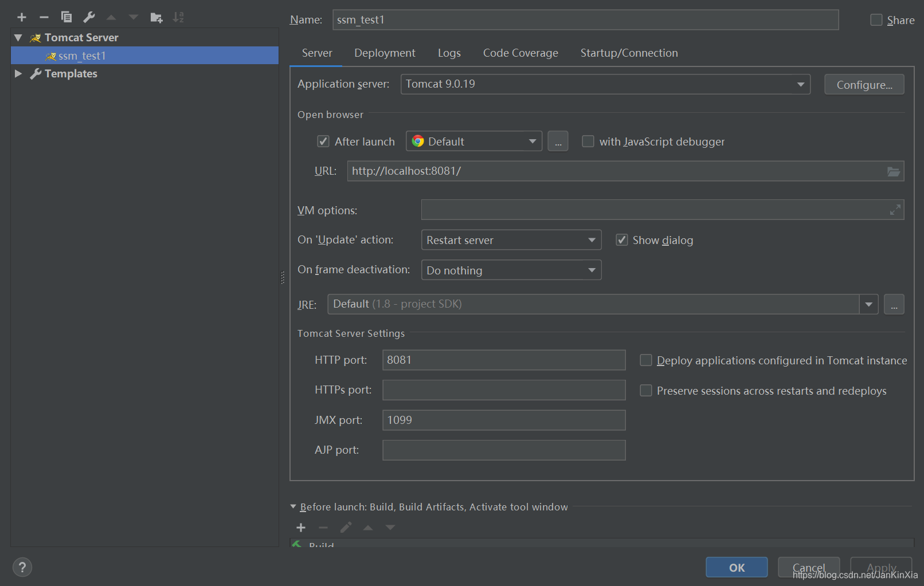The width and height of the screenshot is (924, 586).
Task: Uncheck After launch checkbox
Action: (323, 141)
